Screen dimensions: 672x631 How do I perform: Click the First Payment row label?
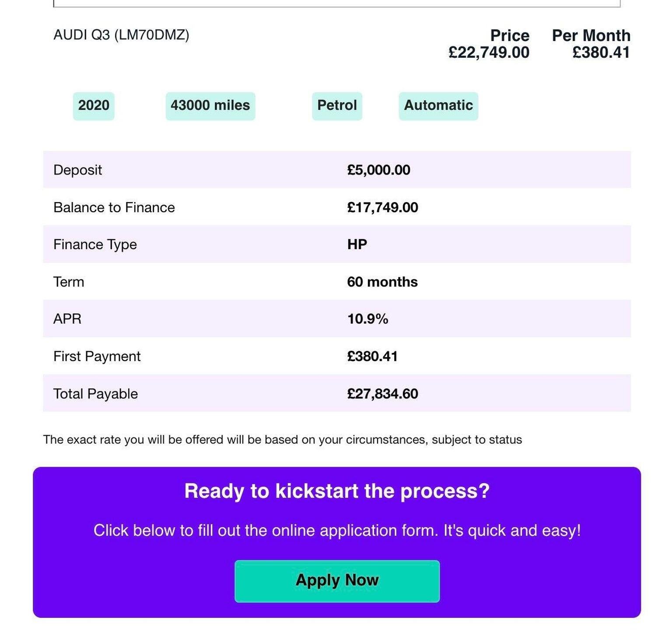tap(97, 356)
